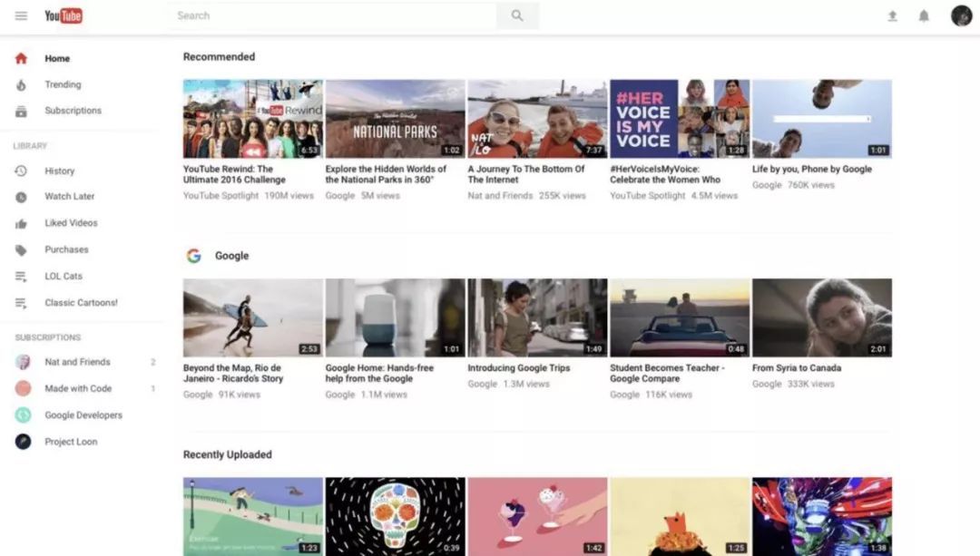Click the 'Recently Uploaded' section heading
Viewport: 980px width, 556px height.
tap(228, 454)
